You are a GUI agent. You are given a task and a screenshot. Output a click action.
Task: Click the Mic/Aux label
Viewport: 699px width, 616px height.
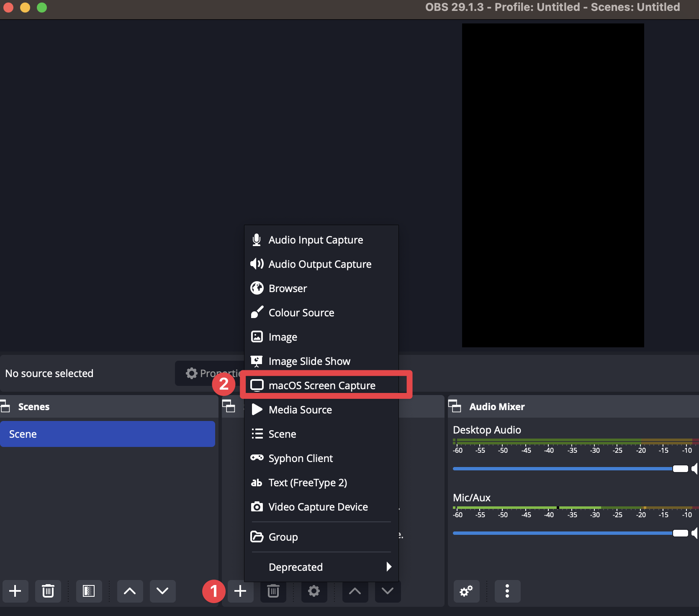(x=472, y=498)
